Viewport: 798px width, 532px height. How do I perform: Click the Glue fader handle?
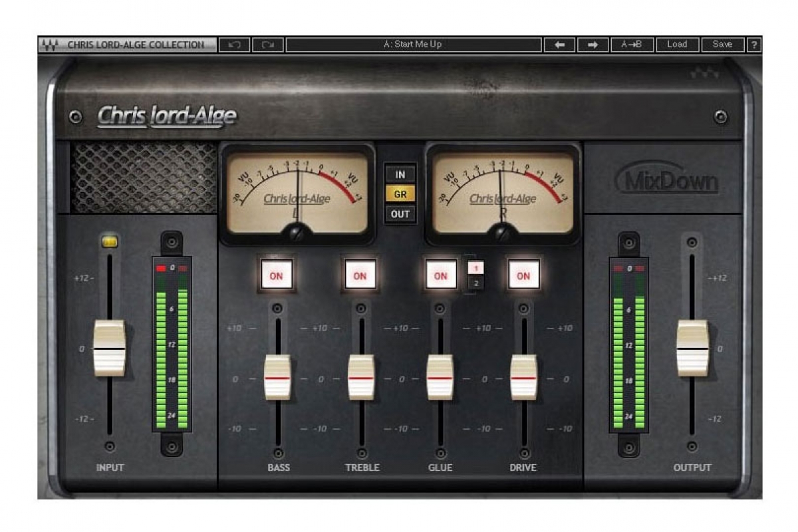click(440, 378)
